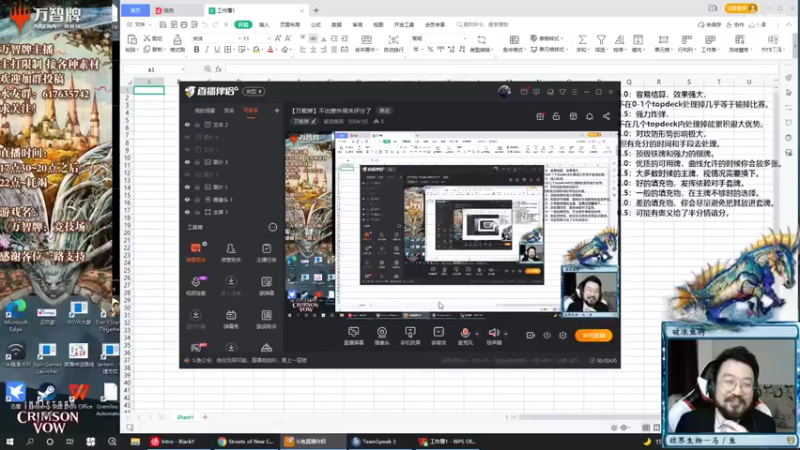Expand the microphone options arrow
This screenshot has width=800, height=450.
[x=477, y=334]
